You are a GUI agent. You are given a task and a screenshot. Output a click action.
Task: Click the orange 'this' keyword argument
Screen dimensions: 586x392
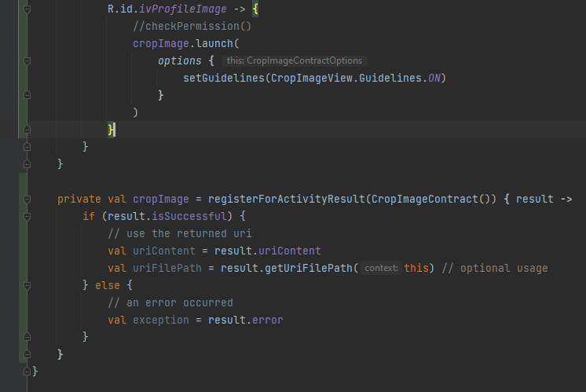pyautogui.click(x=416, y=268)
